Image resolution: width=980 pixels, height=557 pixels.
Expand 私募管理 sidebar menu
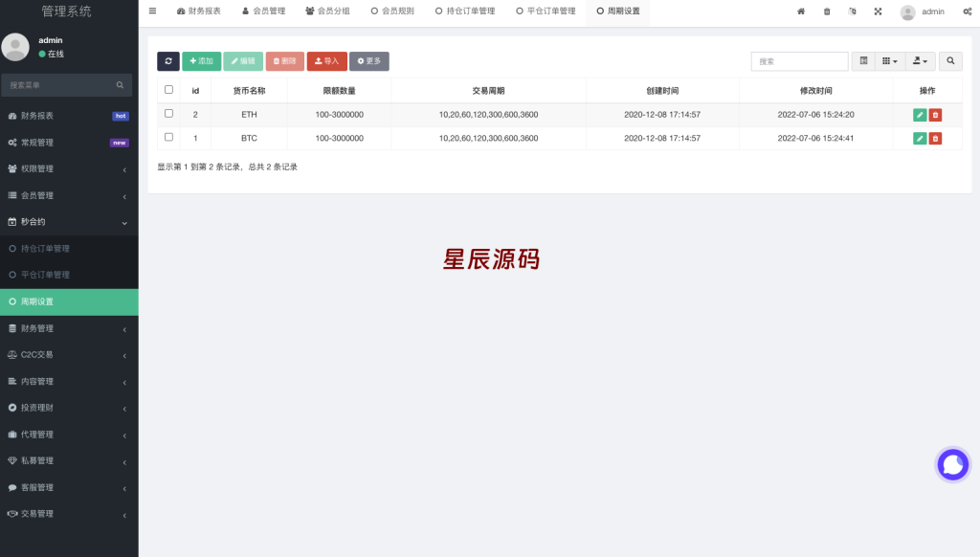(x=69, y=460)
